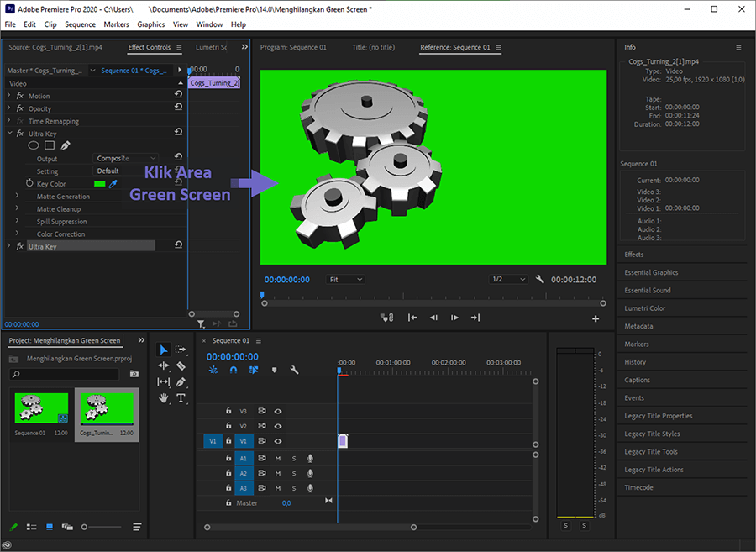Image resolution: width=756 pixels, height=552 pixels.
Task: Select the Selection tool arrow
Action: pyautogui.click(x=164, y=350)
